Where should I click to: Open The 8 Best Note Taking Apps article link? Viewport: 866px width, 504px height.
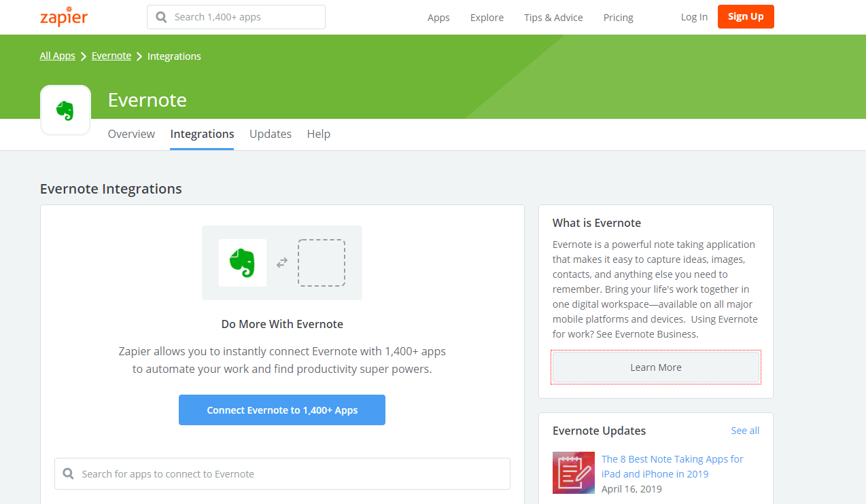(x=672, y=467)
